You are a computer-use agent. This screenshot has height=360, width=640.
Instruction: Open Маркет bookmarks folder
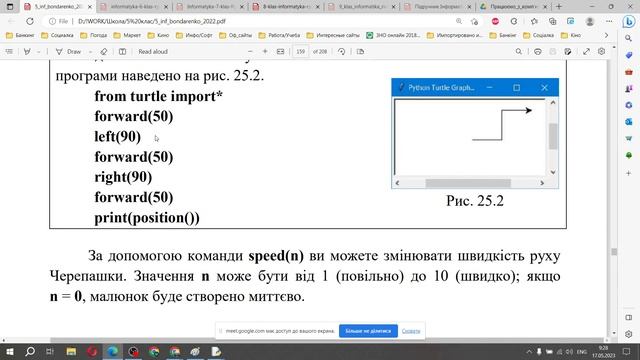pos(127,35)
